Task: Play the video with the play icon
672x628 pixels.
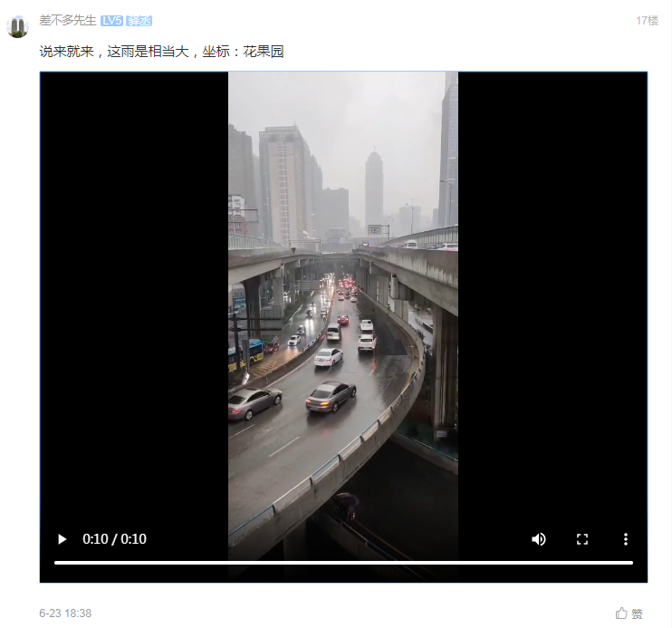Action: [62, 539]
